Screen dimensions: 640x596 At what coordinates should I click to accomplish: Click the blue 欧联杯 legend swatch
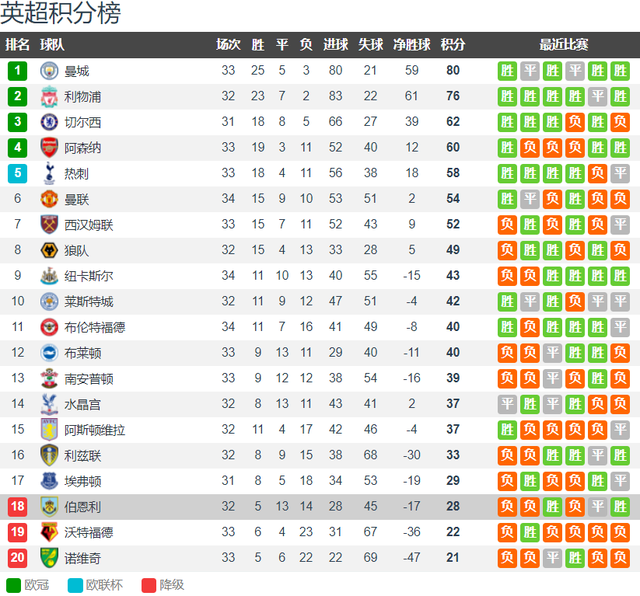click(75, 585)
